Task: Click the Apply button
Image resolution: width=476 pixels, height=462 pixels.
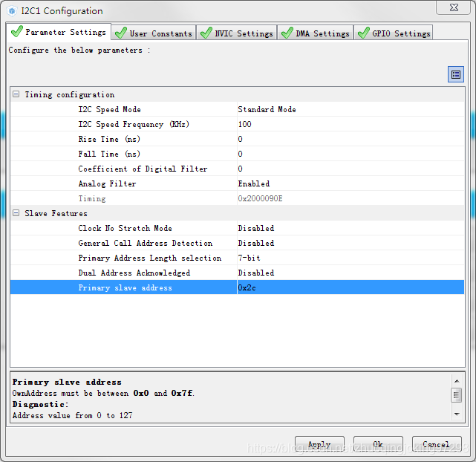Action: 319,445
